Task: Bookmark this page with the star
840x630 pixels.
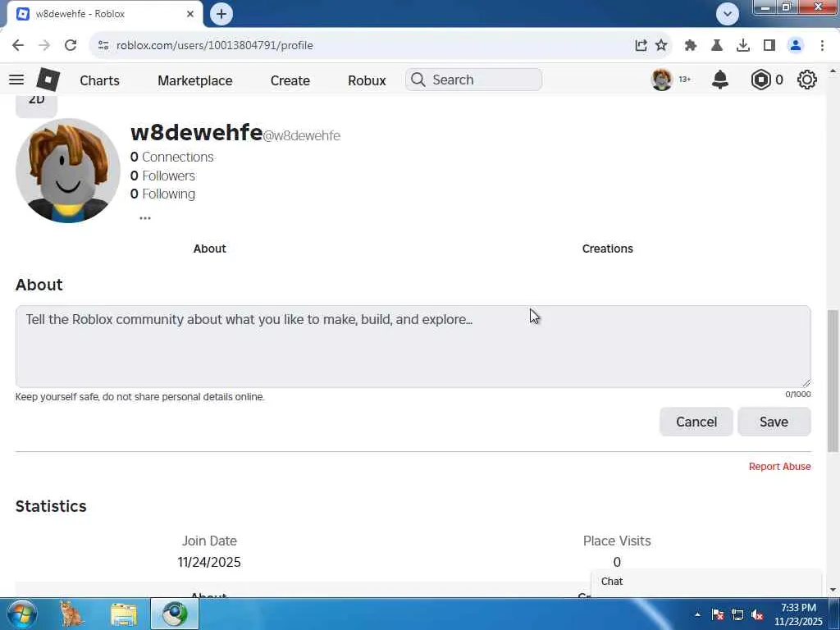Action: click(x=662, y=45)
